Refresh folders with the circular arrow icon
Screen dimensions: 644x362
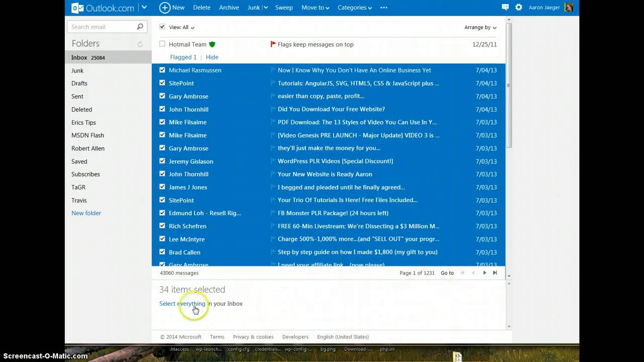(140, 44)
